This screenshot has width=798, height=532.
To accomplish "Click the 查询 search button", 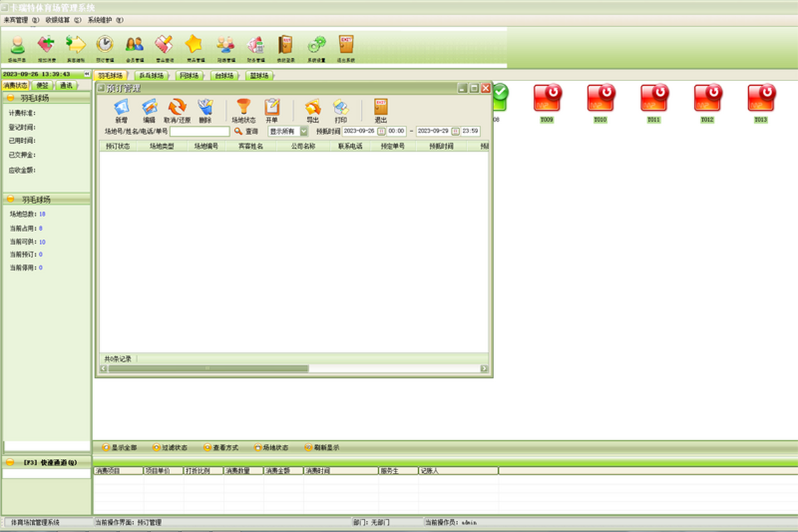I will pos(246,132).
